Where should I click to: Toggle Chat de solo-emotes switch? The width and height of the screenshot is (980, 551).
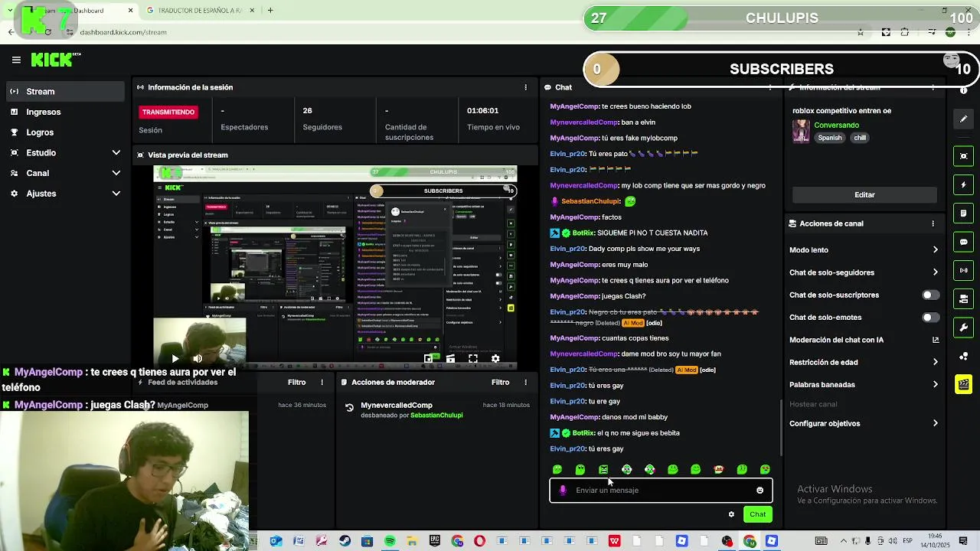tap(930, 318)
